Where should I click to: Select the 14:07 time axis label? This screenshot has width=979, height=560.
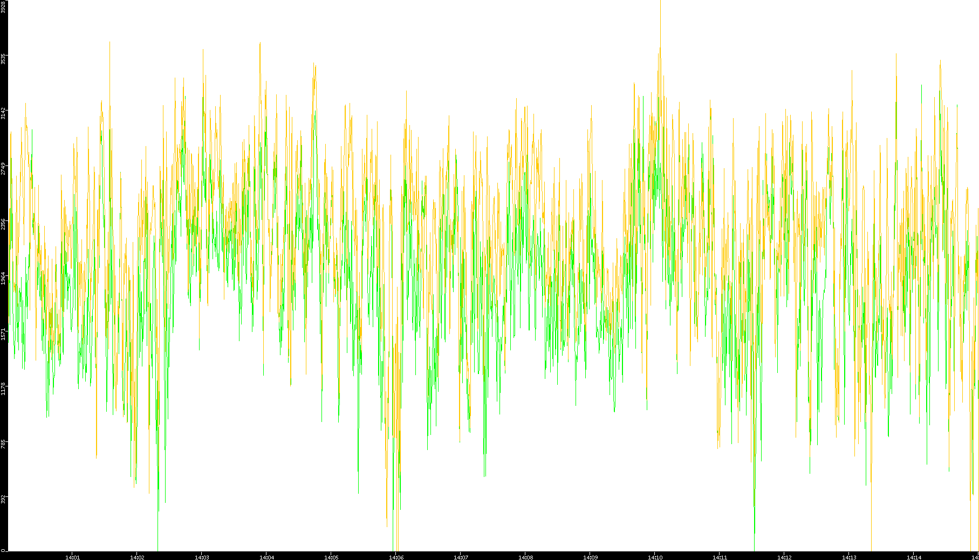tap(461, 557)
